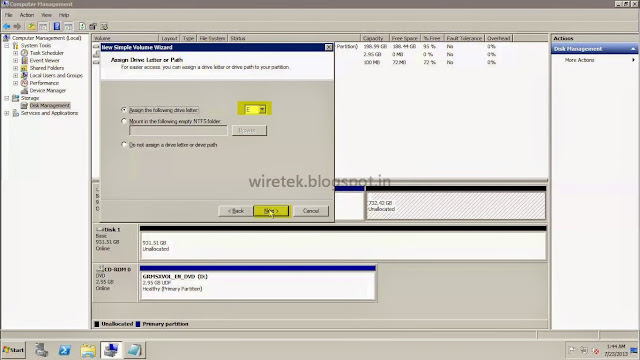Click the Back arrow toolbar icon

[7, 27]
